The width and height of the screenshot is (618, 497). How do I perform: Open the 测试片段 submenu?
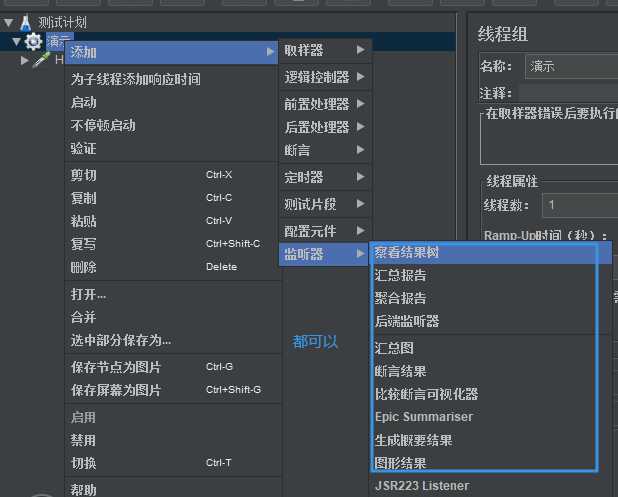pyautogui.click(x=325, y=204)
